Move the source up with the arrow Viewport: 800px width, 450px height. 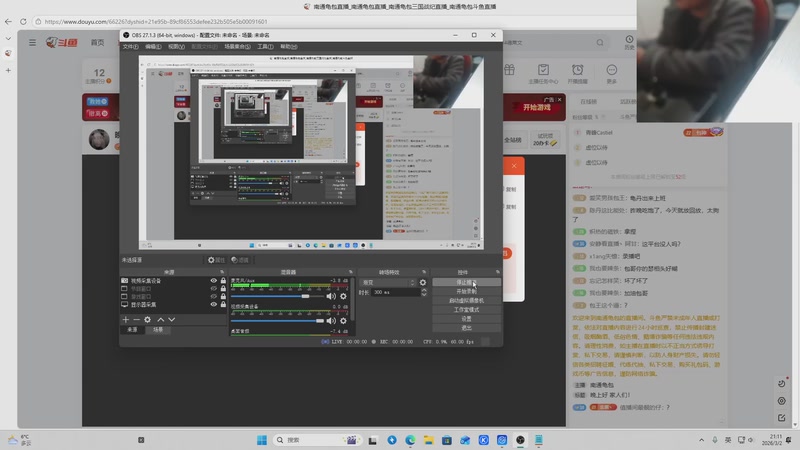tap(161, 319)
